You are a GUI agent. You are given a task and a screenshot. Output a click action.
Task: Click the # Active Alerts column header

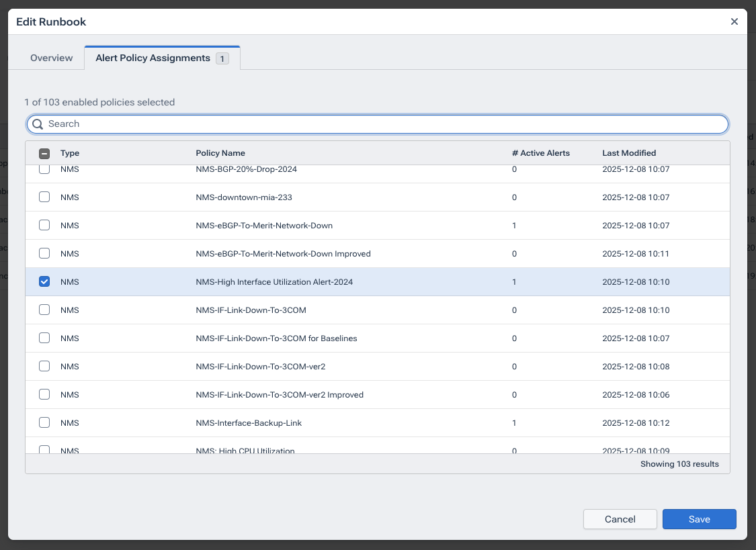(x=541, y=152)
